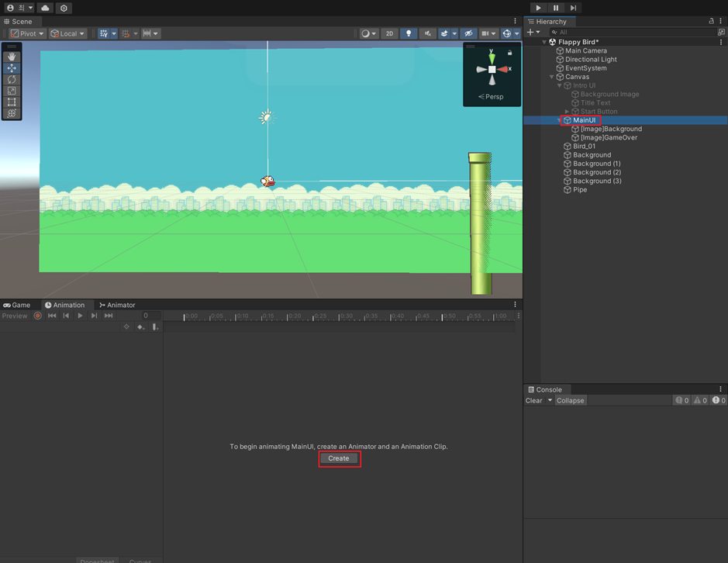Select the Rect tool
Image resolution: width=728 pixels, height=563 pixels.
pyautogui.click(x=12, y=102)
